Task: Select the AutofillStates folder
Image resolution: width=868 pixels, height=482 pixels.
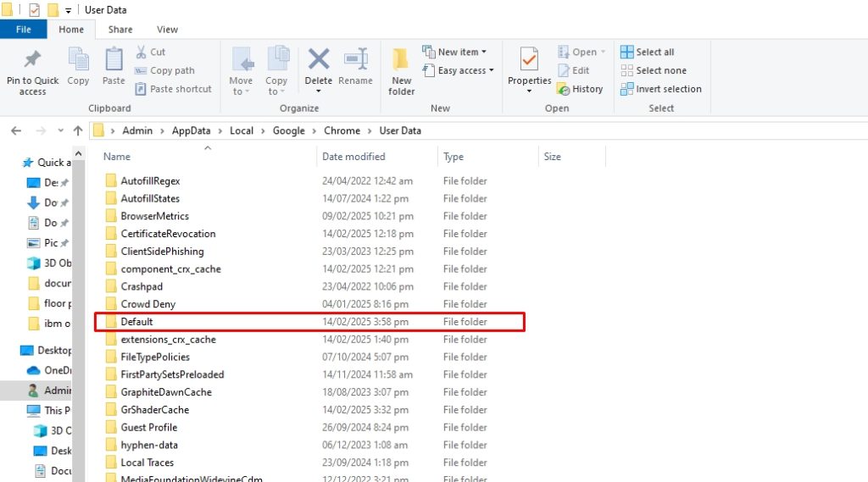Action: [150, 198]
